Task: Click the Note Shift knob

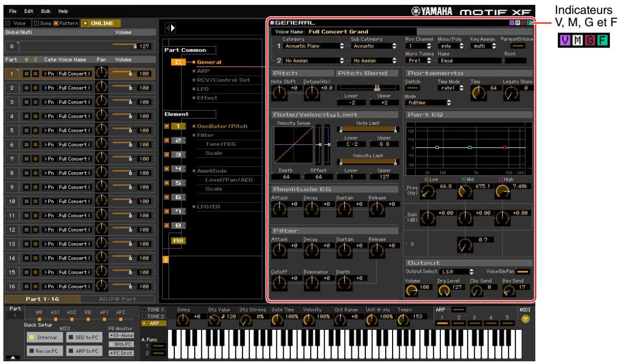Action: [x=279, y=93]
